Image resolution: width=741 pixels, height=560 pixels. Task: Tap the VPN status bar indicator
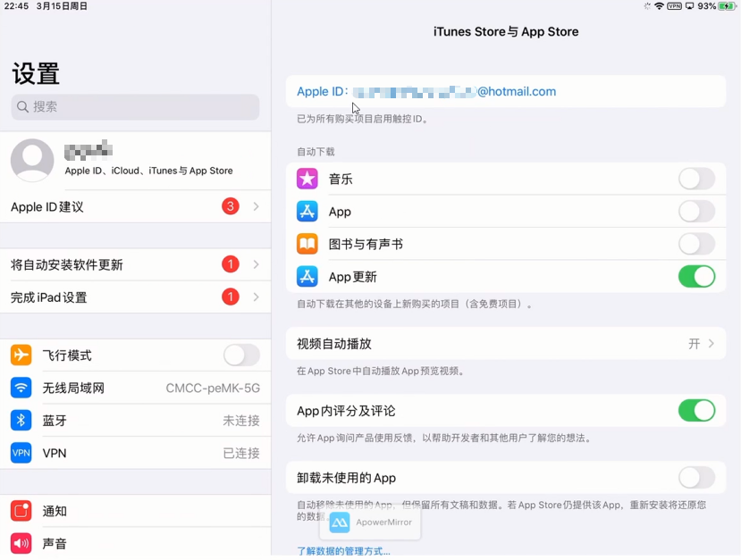674,6
